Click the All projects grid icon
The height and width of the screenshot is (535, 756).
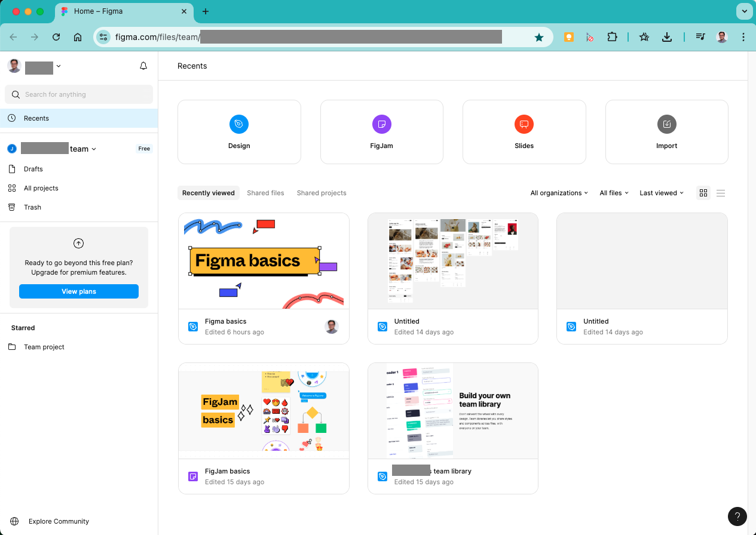tap(12, 188)
